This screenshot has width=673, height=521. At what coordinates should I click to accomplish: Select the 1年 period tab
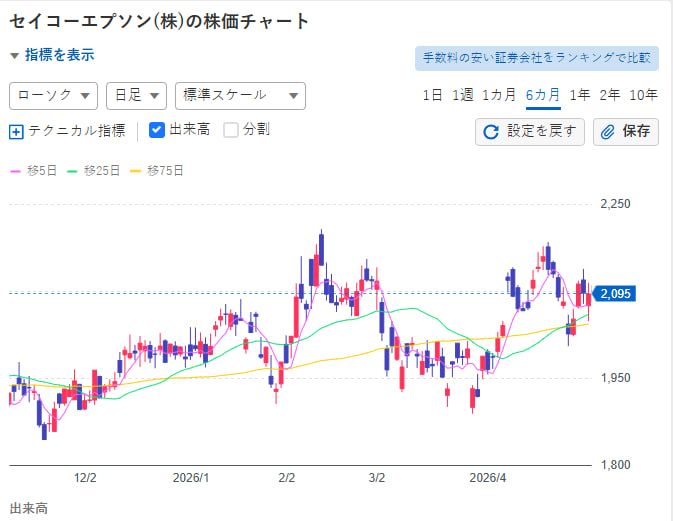(x=579, y=95)
